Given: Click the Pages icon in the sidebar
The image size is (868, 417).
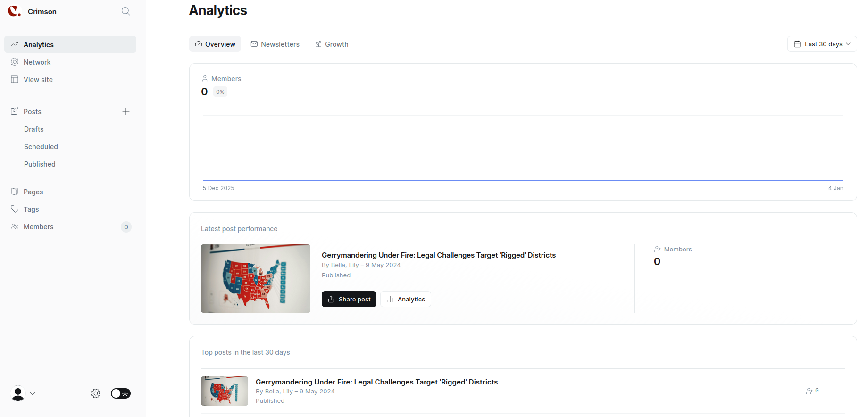Looking at the screenshot, I should (15, 192).
